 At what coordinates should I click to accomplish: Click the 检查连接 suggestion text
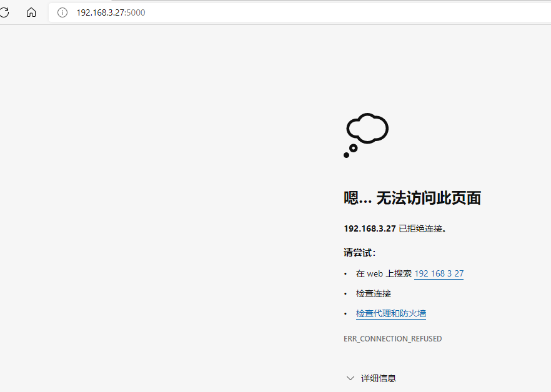coord(373,293)
